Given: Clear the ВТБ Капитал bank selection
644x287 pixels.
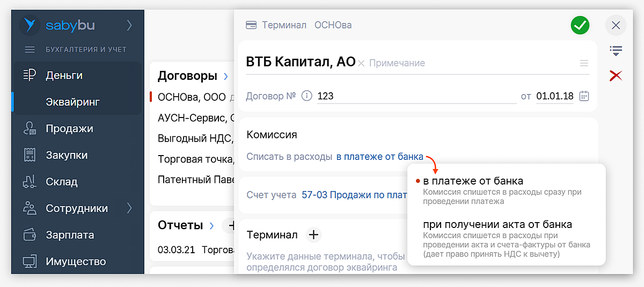Looking at the screenshot, I should pos(361,63).
